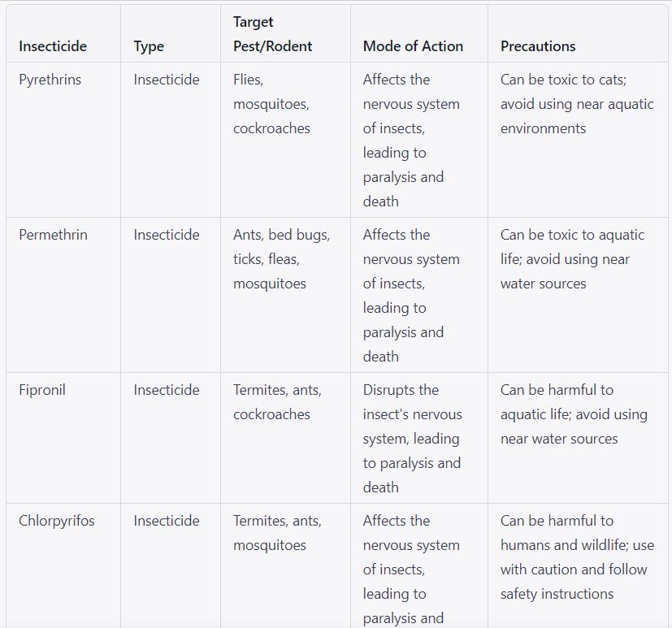Screen dimensions: 672x628
Task: Select the Permethrin cell
Action: pos(53,235)
